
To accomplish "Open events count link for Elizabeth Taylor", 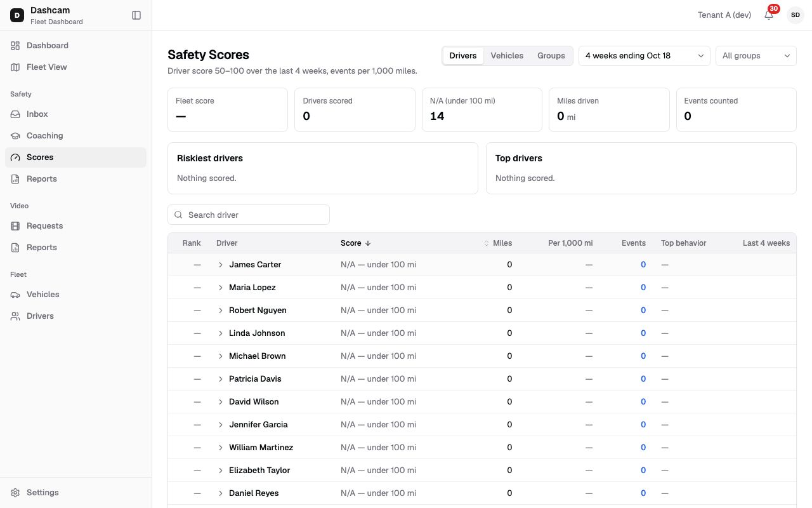I will [643, 471].
